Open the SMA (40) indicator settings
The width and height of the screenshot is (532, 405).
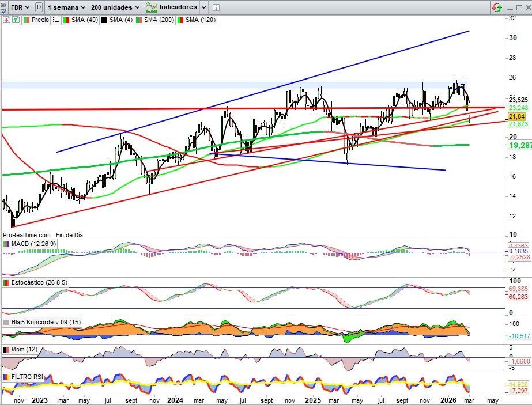click(81, 20)
